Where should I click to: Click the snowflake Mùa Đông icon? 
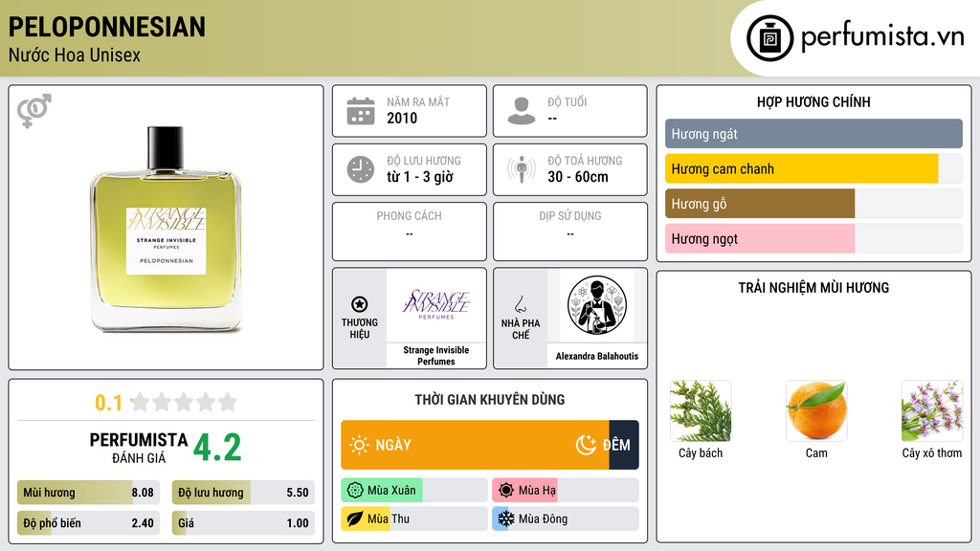[505, 518]
